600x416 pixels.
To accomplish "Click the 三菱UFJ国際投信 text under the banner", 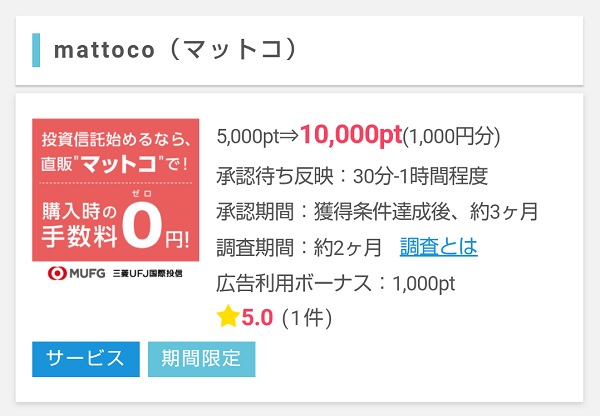I will 152,273.
